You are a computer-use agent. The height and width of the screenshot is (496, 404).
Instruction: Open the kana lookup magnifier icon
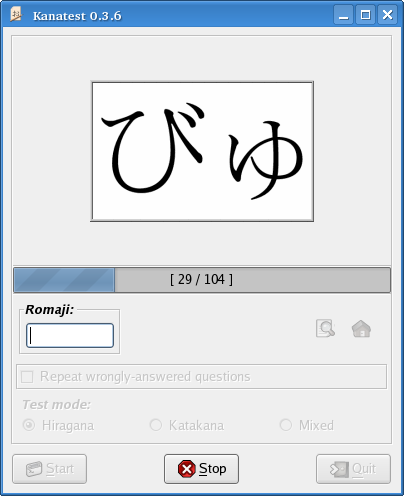(x=325, y=328)
